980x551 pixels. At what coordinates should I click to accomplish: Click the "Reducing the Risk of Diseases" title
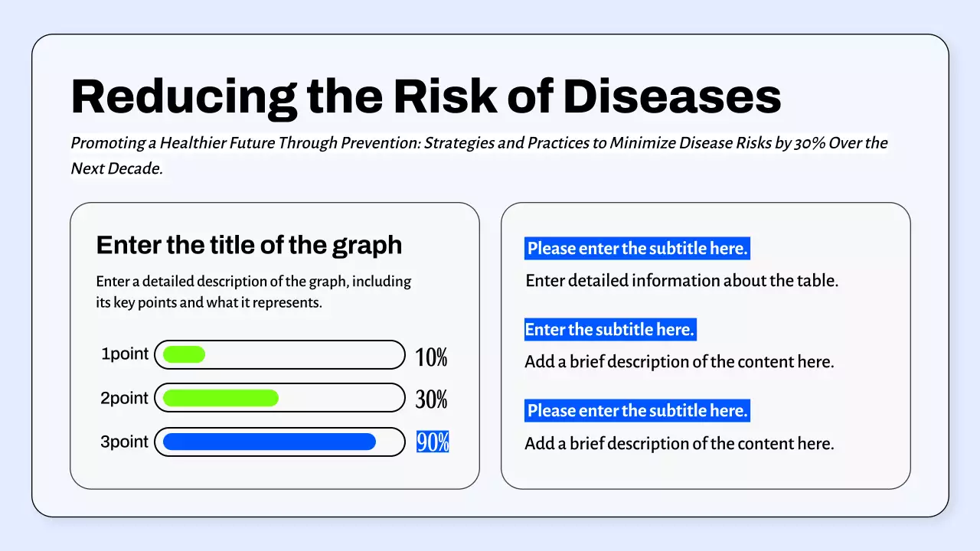[x=426, y=97]
